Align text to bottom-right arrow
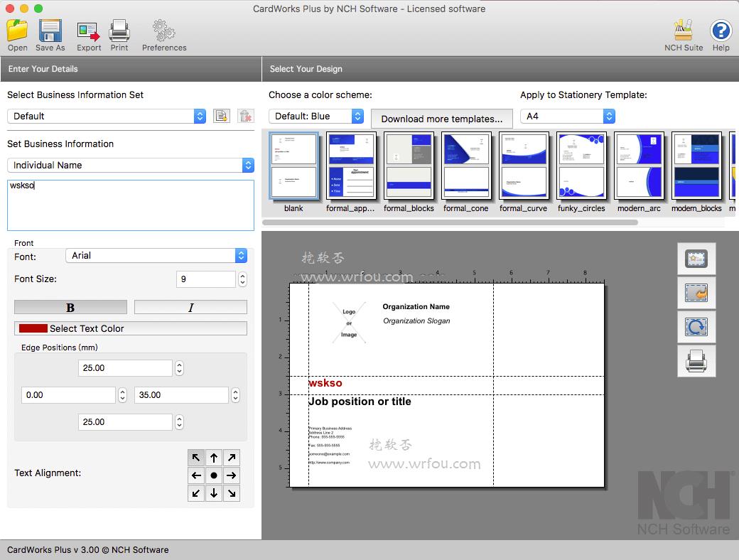739x560 pixels. [232, 493]
